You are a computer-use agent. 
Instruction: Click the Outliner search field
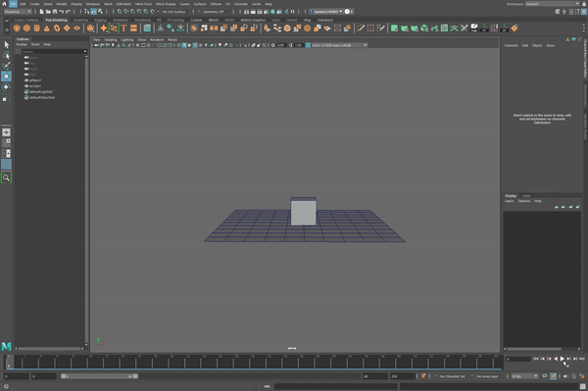(52, 51)
